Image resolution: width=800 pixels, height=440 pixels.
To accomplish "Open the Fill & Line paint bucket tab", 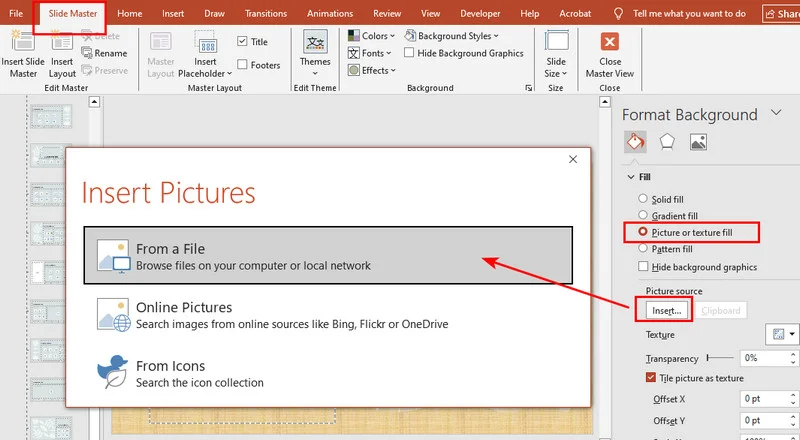I will (635, 141).
